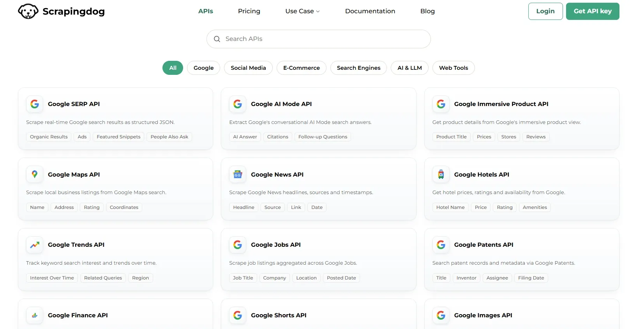Image resolution: width=644 pixels, height=329 pixels.
Task: Filter by E-Commerce category
Action: (302, 68)
